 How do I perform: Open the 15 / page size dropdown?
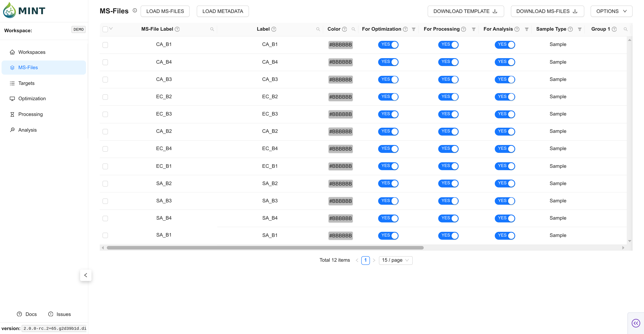(396, 260)
